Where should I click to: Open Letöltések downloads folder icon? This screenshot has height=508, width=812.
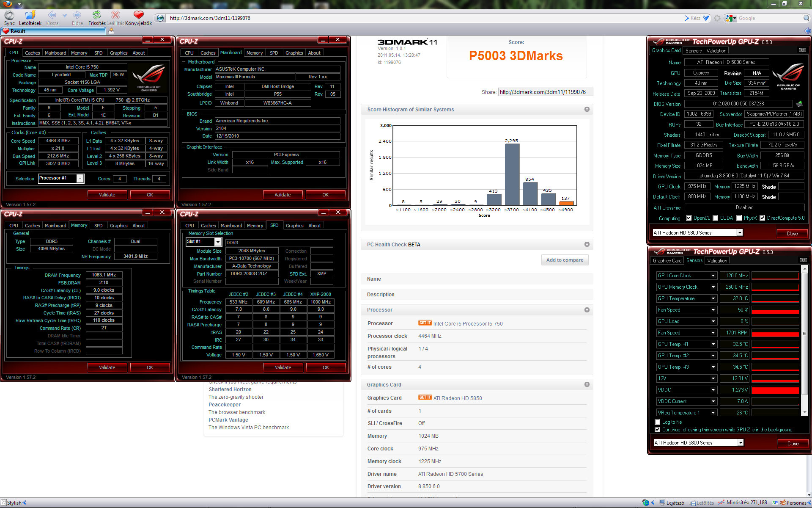tap(30, 16)
